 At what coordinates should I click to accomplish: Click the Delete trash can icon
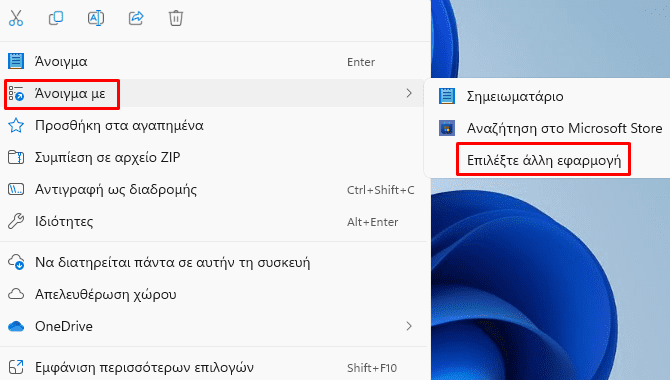[176, 18]
